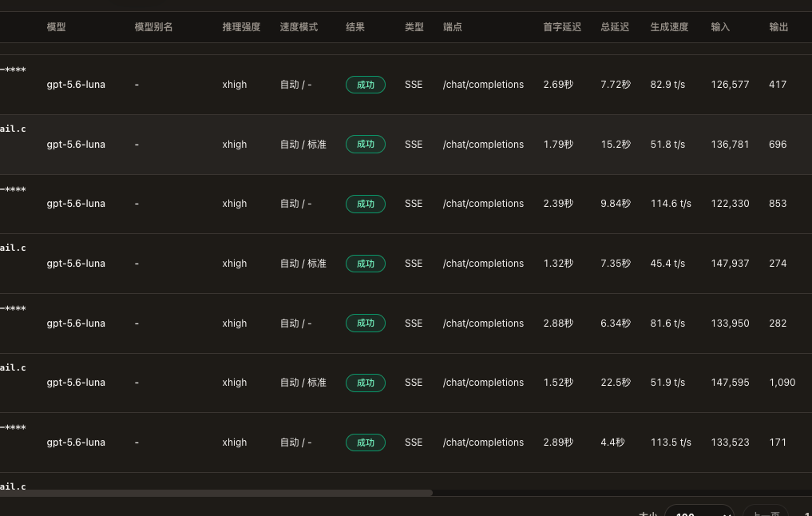Click first-token latency 2.88秒
This screenshot has width=812, height=516.
[558, 323]
